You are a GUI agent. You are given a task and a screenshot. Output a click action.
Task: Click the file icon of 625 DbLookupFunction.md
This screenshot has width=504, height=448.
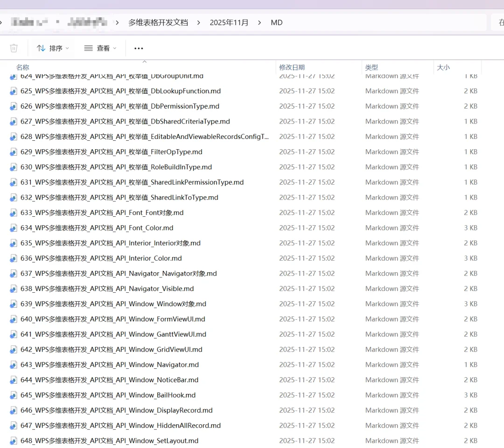(x=13, y=91)
